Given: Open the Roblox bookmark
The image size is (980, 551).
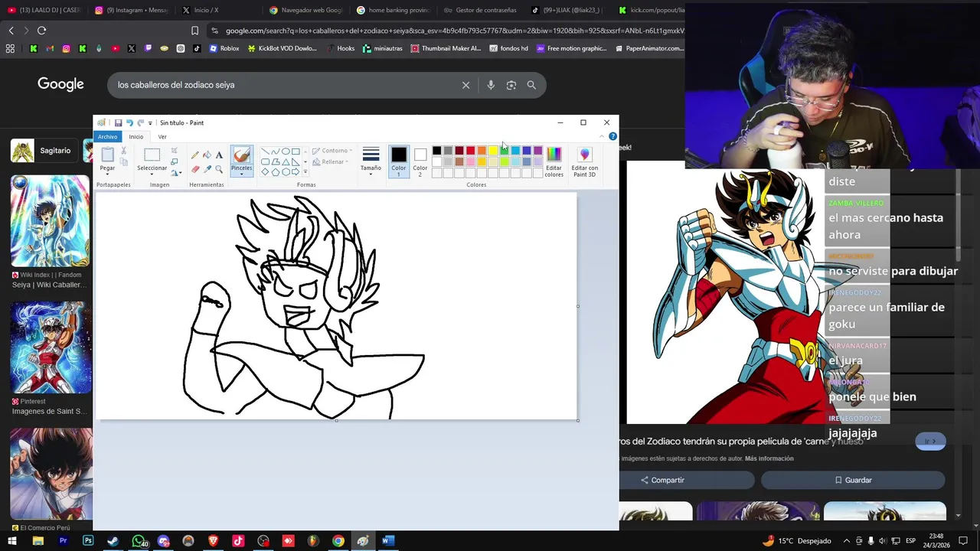Looking at the screenshot, I should click(x=223, y=48).
